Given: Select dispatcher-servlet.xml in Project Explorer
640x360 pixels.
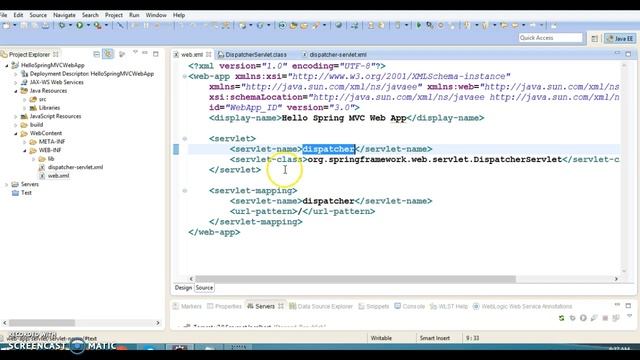Looking at the screenshot, I should coord(75,167).
